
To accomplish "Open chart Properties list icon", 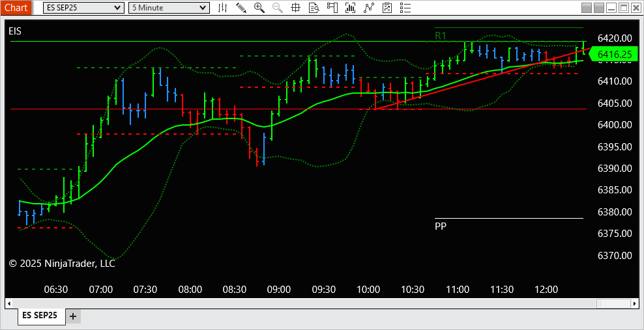I will point(405,7).
